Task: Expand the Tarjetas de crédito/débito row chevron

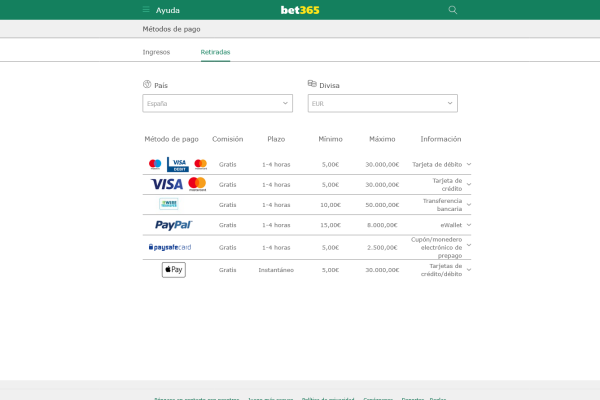Action: (469, 270)
